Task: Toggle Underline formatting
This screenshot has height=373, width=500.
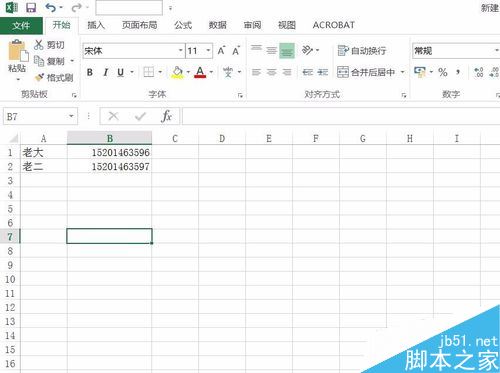Action: coord(121,72)
